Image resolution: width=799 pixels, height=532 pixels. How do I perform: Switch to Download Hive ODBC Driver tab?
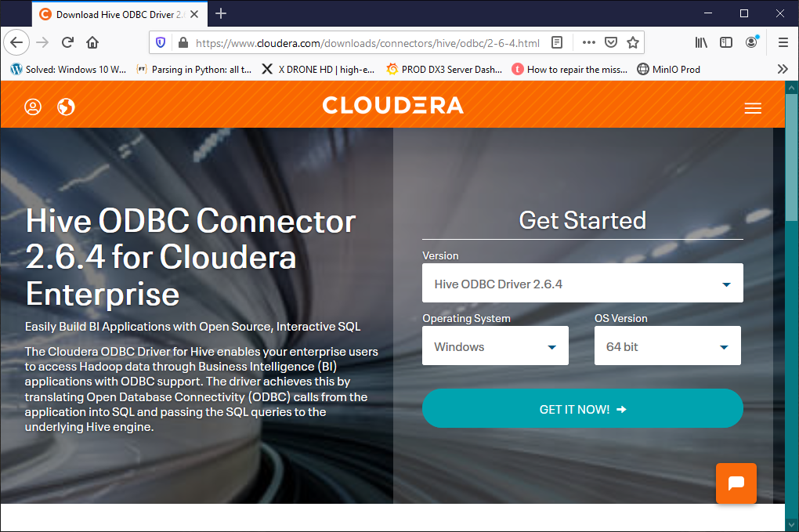(120, 15)
